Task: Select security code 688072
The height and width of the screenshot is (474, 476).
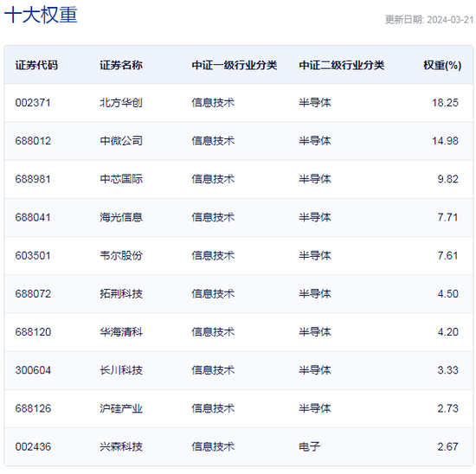Action: click(33, 294)
